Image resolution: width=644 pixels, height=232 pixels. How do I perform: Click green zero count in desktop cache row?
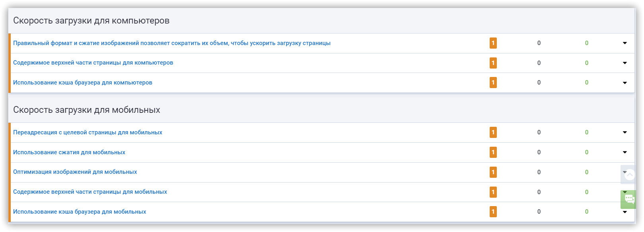586,83
